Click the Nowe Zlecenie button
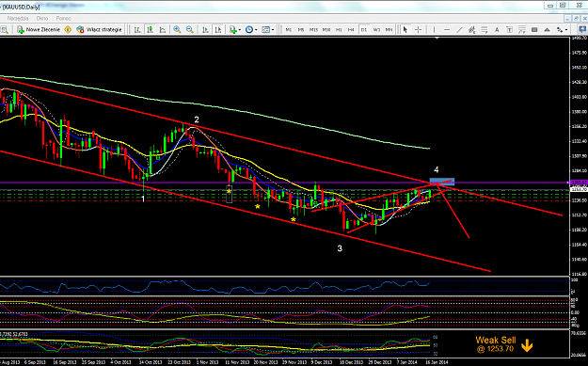Image resolution: width=588 pixels, height=366 pixels. pyautogui.click(x=39, y=29)
